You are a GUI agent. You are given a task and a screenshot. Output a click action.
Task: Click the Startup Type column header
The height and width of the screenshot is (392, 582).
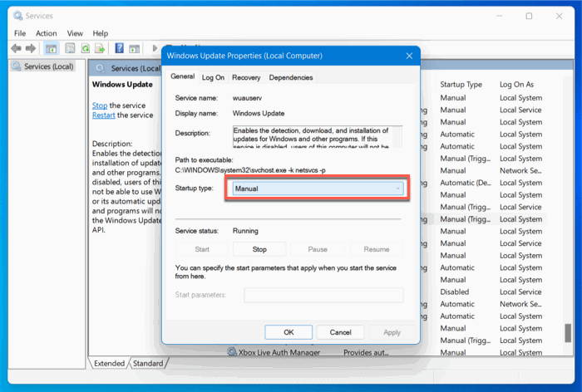(x=461, y=85)
